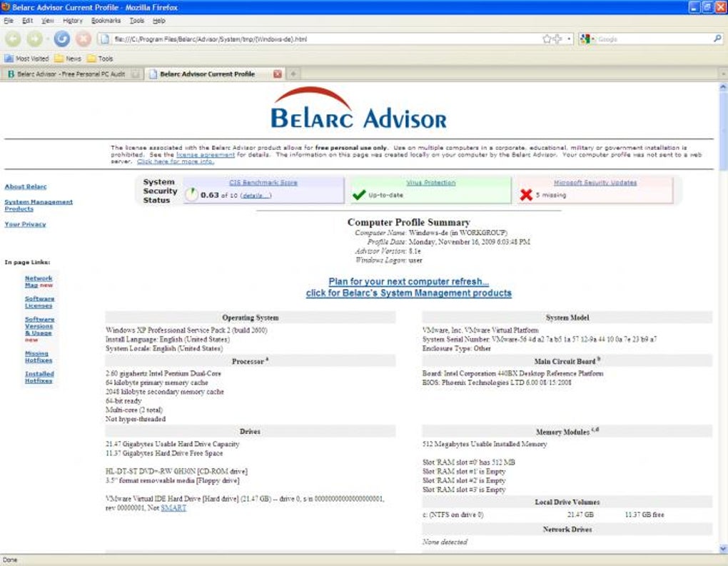Open the CIS Benchmark Score link
The height and width of the screenshot is (566, 728).
click(263, 183)
